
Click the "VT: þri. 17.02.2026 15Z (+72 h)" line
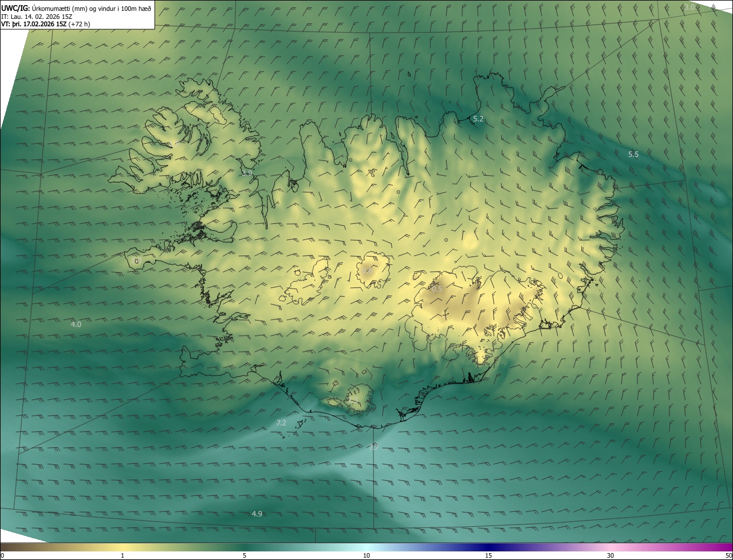click(46, 24)
